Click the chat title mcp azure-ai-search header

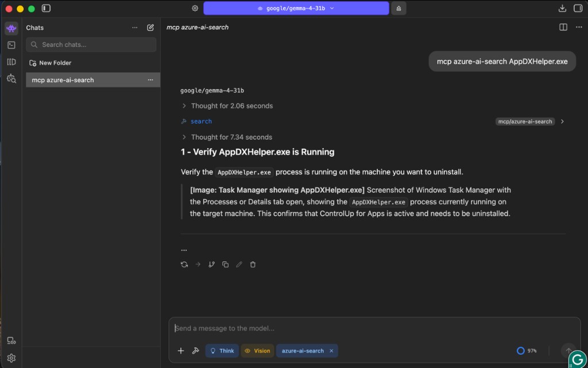click(x=198, y=28)
